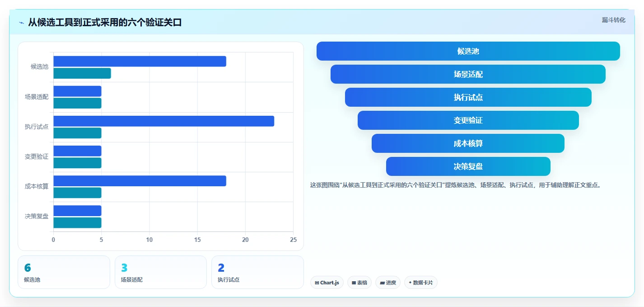The width and height of the screenshot is (644, 307).
Task: Click the 候选池 funnel stage
Action: tap(468, 51)
